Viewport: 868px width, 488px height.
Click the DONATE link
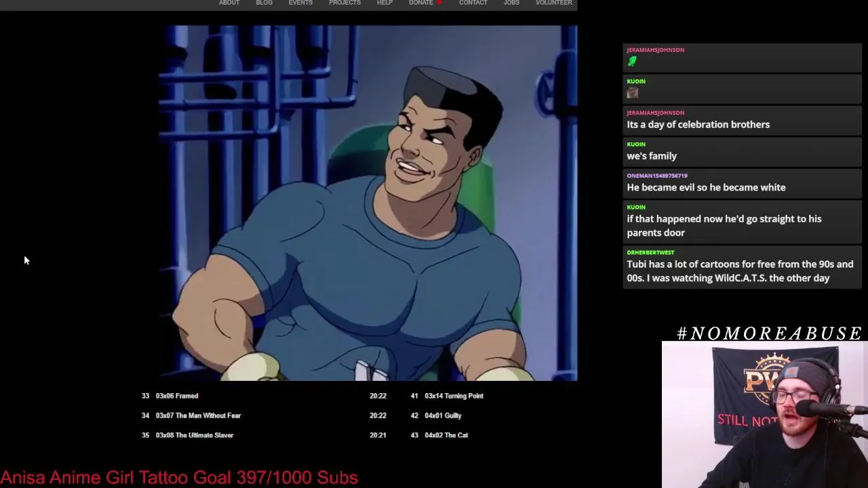420,3
